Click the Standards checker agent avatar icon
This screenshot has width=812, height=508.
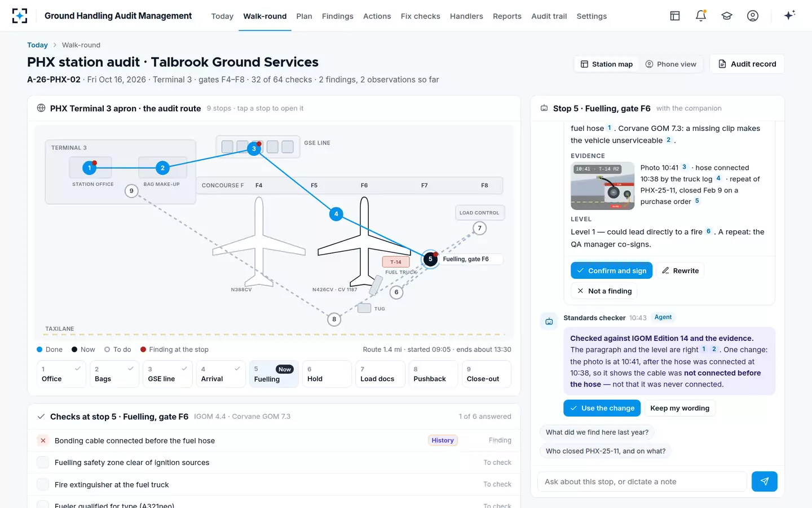pos(549,321)
